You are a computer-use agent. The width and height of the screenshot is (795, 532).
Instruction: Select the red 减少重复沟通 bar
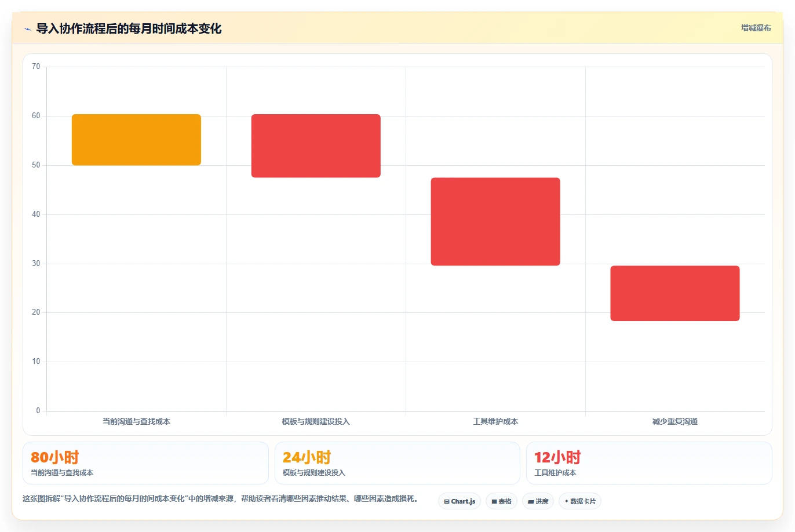click(675, 293)
